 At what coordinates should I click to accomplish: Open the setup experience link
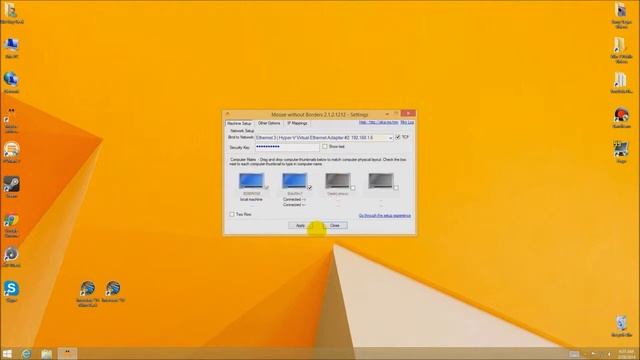384,216
